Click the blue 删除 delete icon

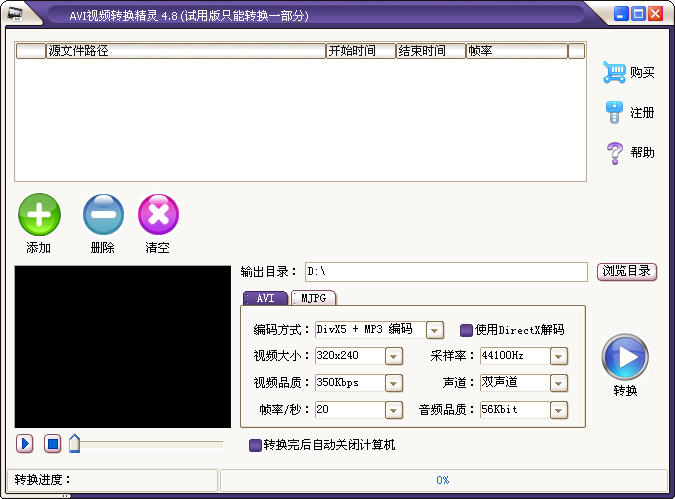(103, 214)
